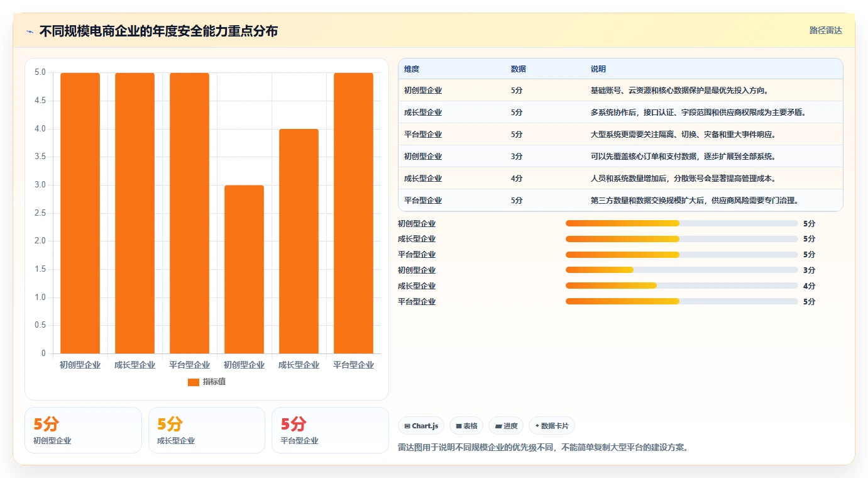
Task: Select the 进度 chip
Action: point(506,426)
